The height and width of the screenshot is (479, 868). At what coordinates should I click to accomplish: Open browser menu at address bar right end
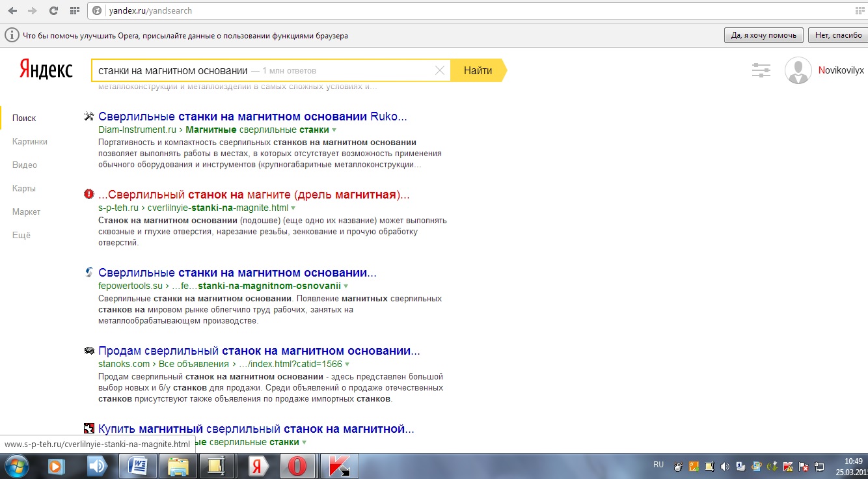(860, 10)
